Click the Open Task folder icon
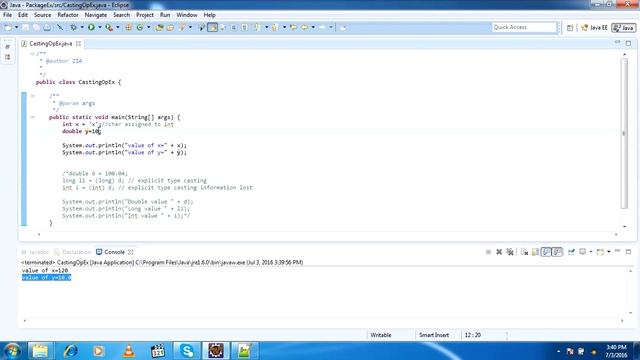The image size is (640, 360). click(x=170, y=27)
